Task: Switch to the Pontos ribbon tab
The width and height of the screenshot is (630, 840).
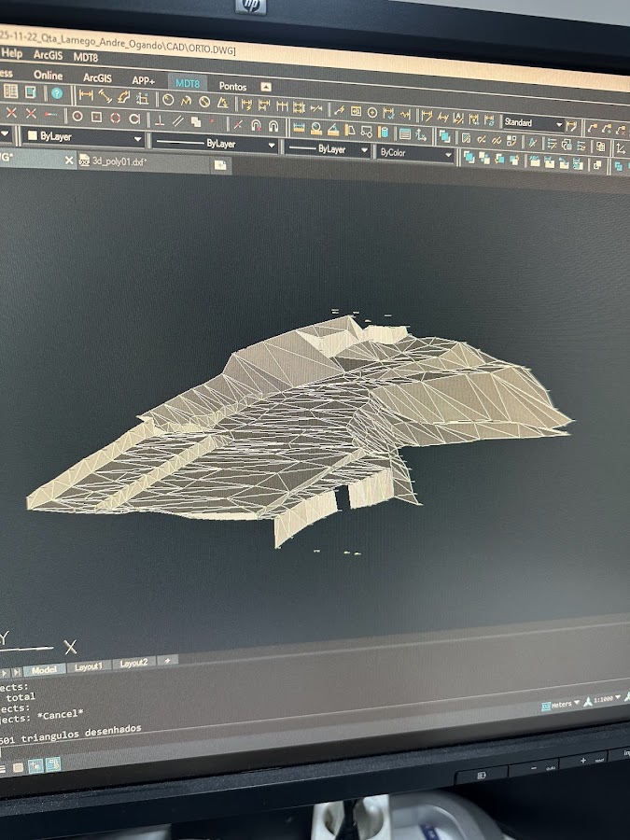Action: (232, 86)
